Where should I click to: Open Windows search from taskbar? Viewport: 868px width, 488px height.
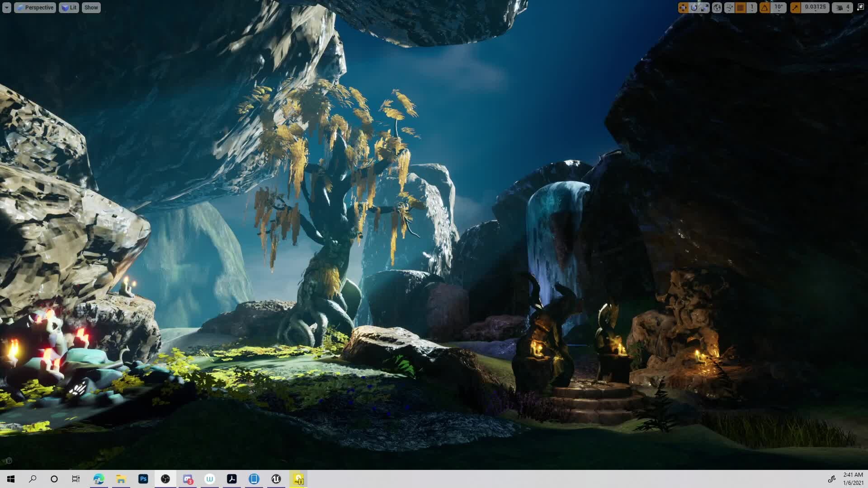33,479
